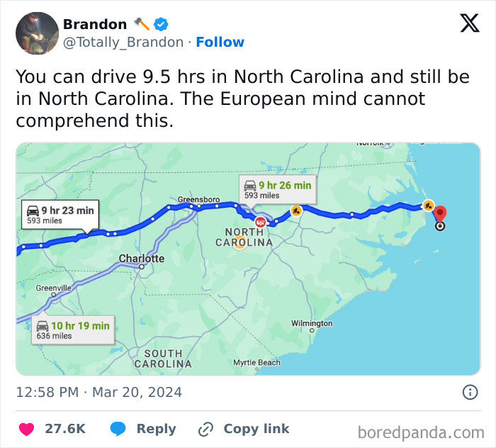The width and height of the screenshot is (496, 448).
Task: Open the tweet info icon
Action: [469, 392]
